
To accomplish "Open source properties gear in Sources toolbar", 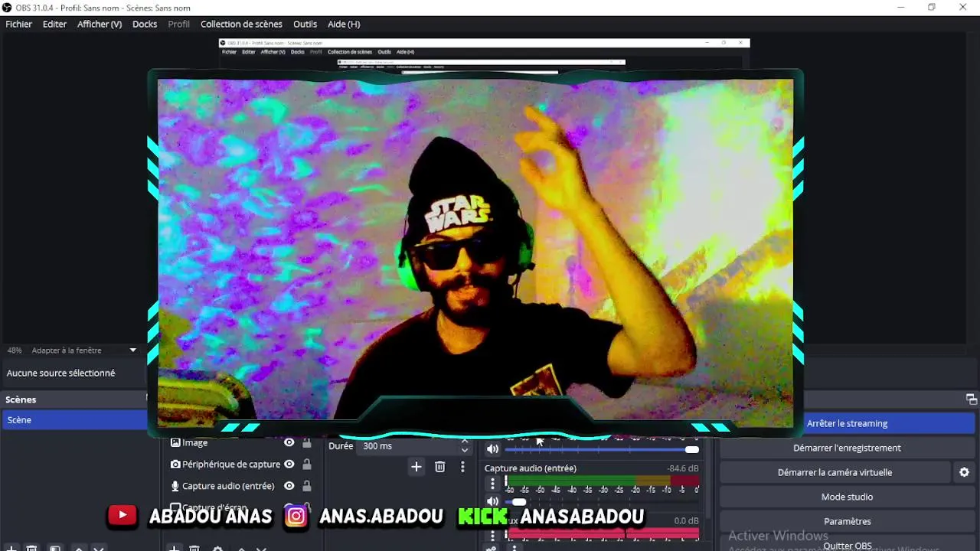I will pos(217,548).
